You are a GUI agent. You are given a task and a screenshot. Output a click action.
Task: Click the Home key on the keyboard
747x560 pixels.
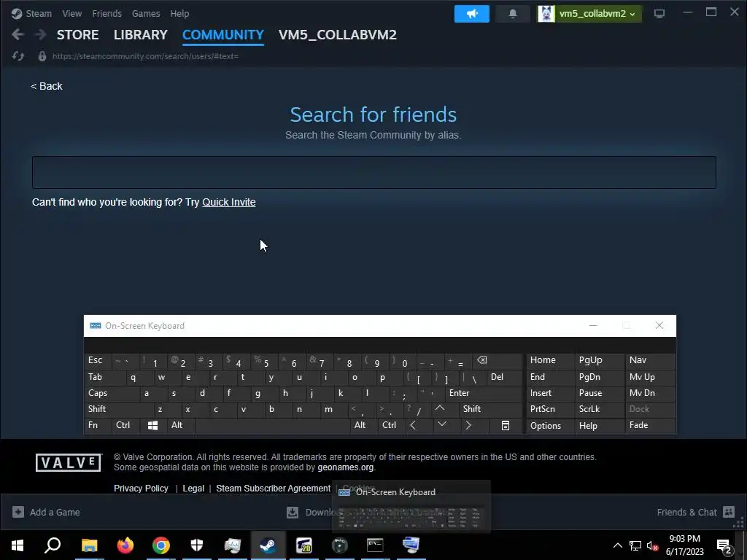point(550,360)
